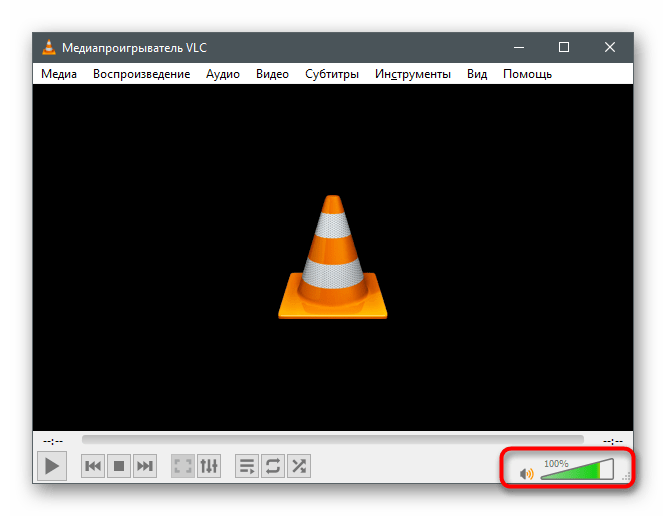Open the Воспроизведение menu

point(141,74)
